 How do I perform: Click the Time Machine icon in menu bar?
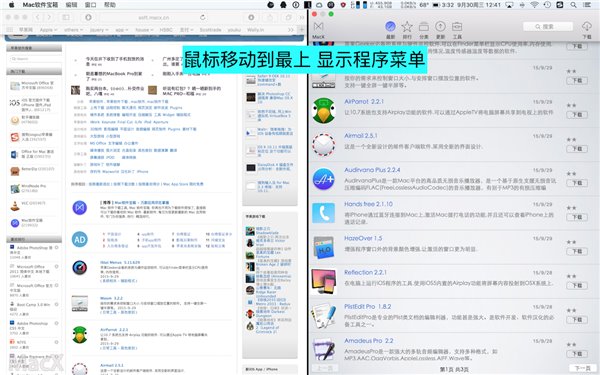point(547,5)
